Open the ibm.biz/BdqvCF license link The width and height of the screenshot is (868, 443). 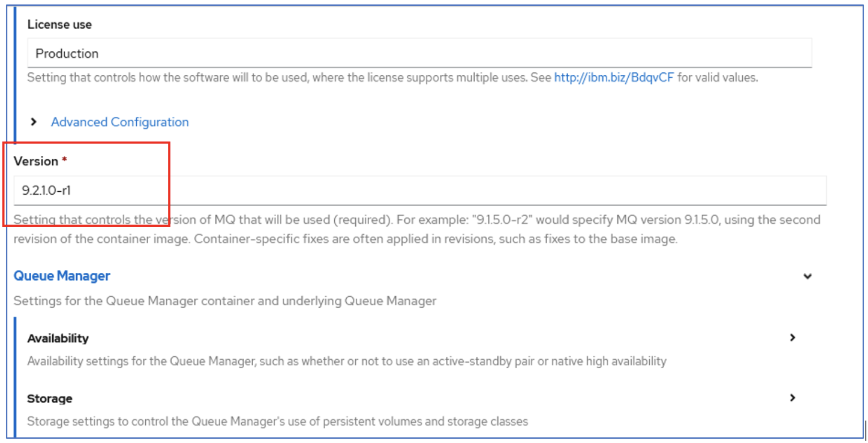(614, 78)
